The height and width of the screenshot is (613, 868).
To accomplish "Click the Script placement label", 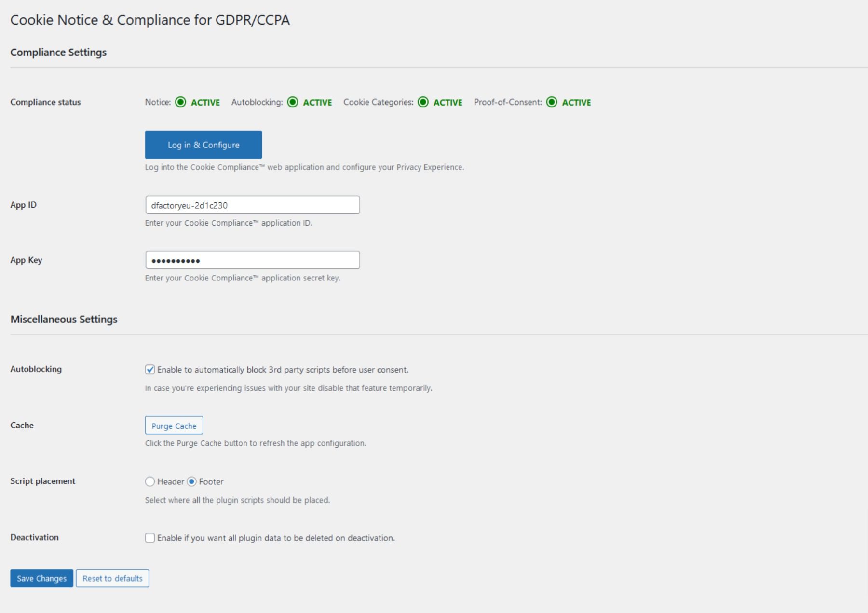I will point(42,481).
